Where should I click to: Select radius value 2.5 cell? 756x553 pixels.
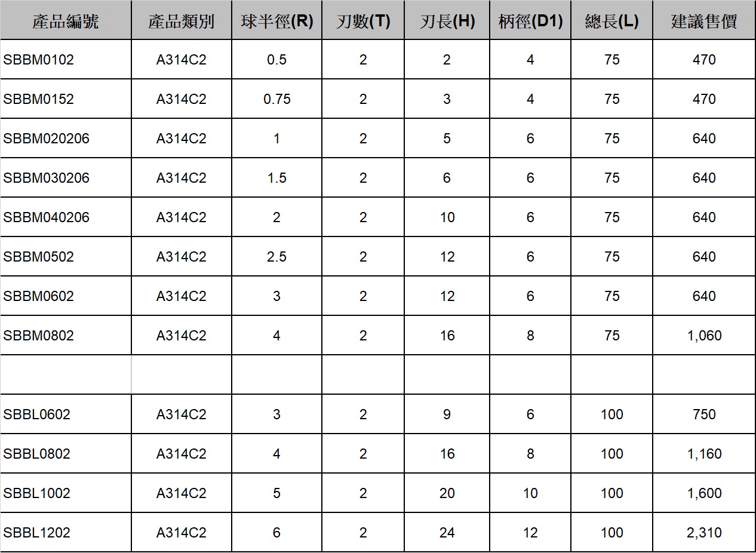pos(276,257)
